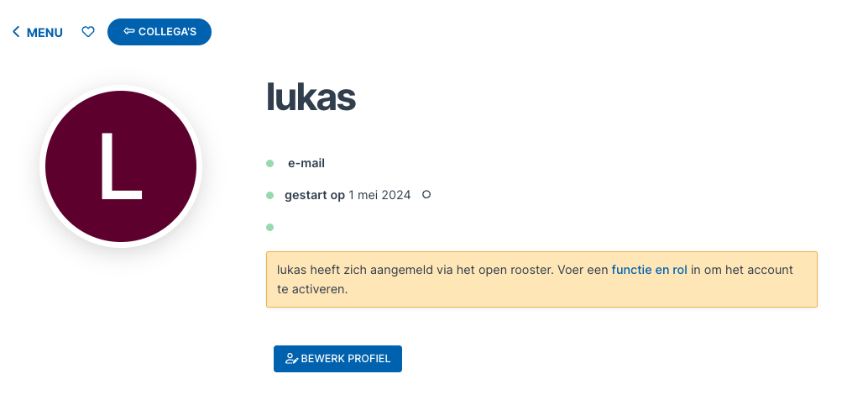Viewport: 868px width, 395px height.
Task: Click the text 'te activeren.' in notice
Action: coord(312,290)
